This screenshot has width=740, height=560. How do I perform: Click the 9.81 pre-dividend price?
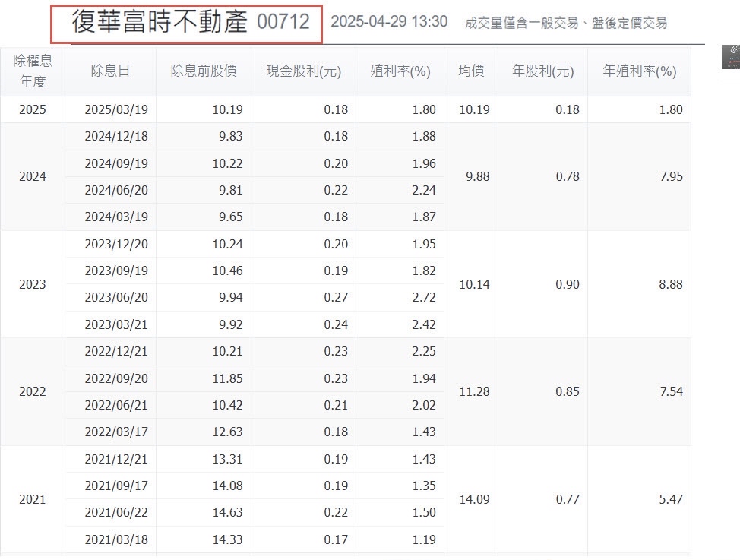pyautogui.click(x=231, y=190)
